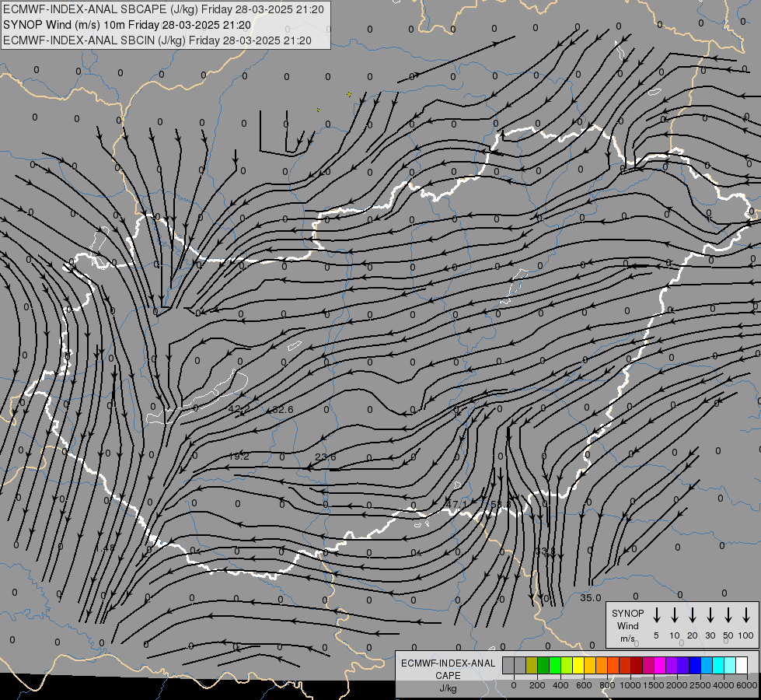
Task: Click the 200 tick label on CAPE scale
Action: point(537,685)
